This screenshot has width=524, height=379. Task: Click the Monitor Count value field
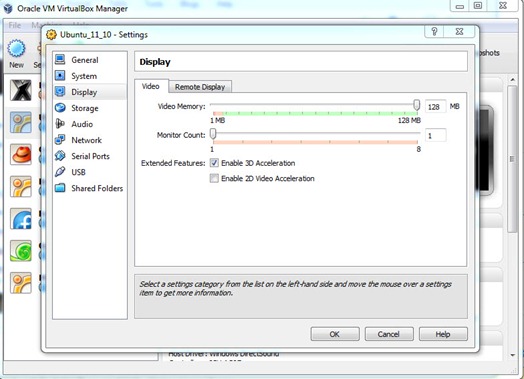pyautogui.click(x=435, y=136)
